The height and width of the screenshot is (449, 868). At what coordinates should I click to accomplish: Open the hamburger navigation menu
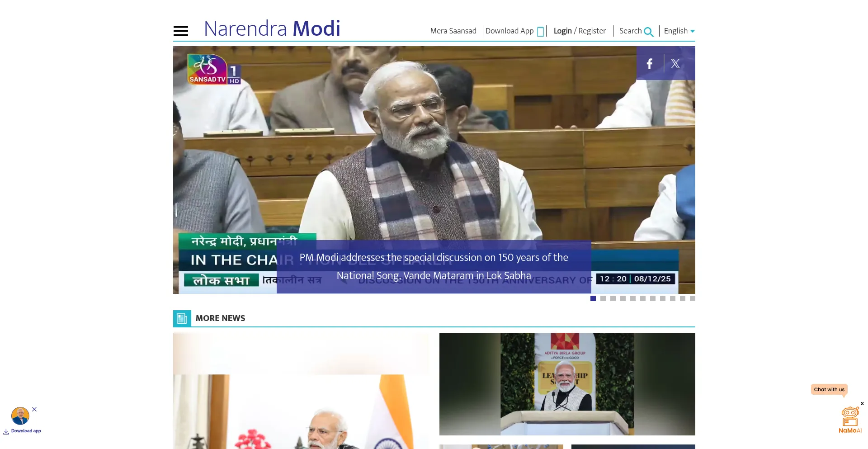[x=181, y=31]
